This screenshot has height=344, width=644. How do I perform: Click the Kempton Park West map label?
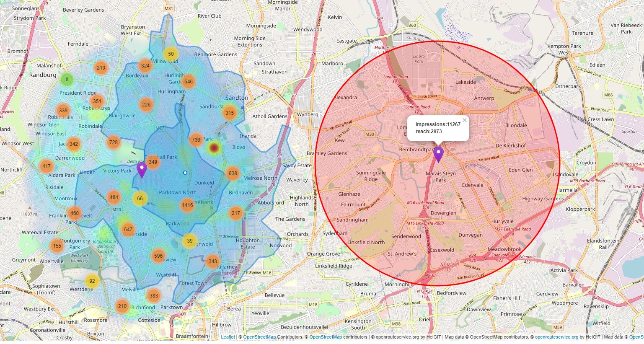click(564, 49)
